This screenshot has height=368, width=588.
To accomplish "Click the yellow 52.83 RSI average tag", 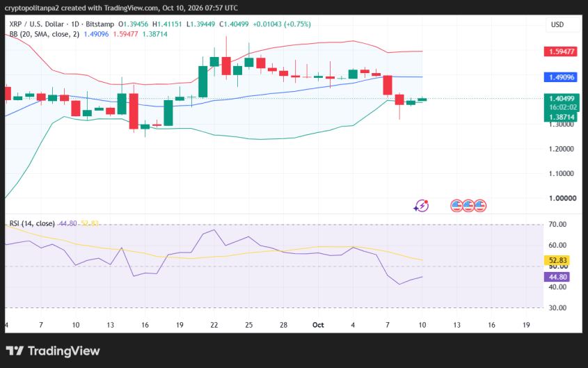I will 557,260.
